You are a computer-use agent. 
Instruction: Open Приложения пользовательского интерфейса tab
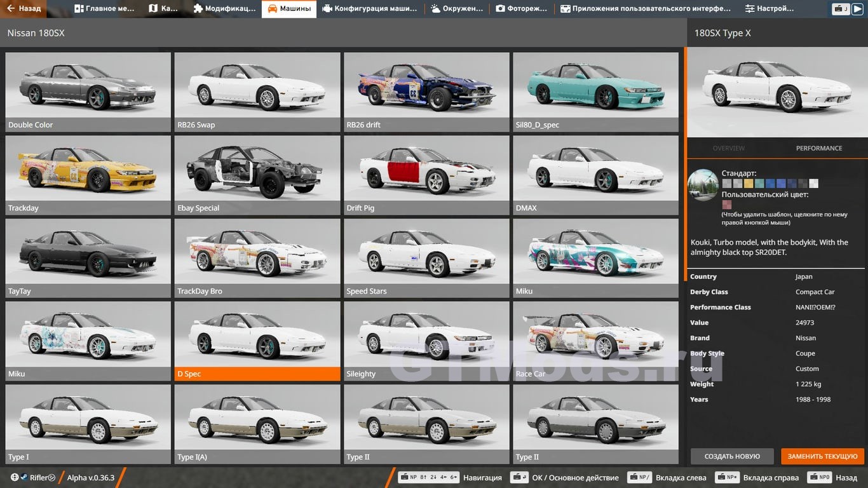click(x=646, y=9)
